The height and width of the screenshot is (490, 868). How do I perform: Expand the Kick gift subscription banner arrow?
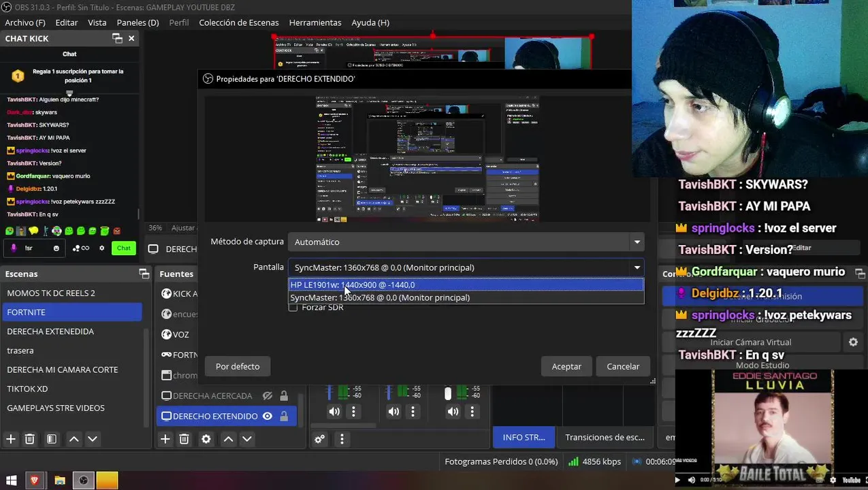point(69,93)
